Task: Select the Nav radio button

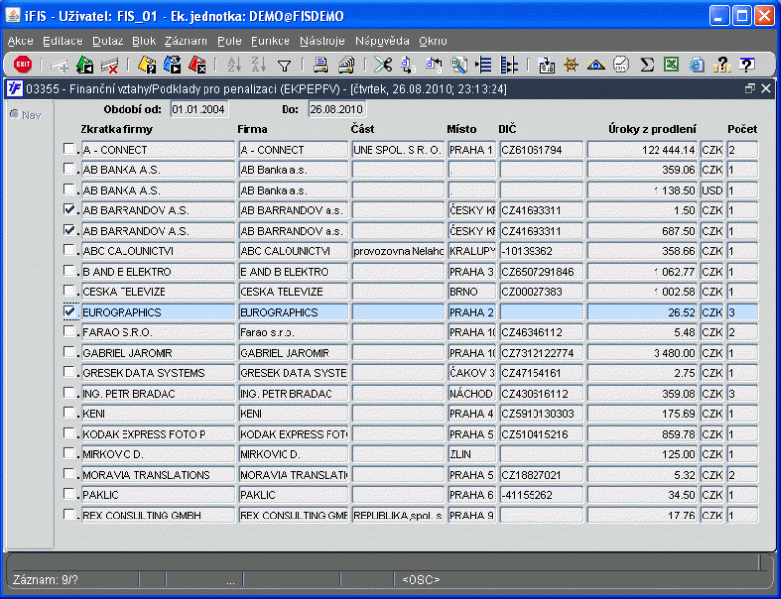Action: (15, 114)
